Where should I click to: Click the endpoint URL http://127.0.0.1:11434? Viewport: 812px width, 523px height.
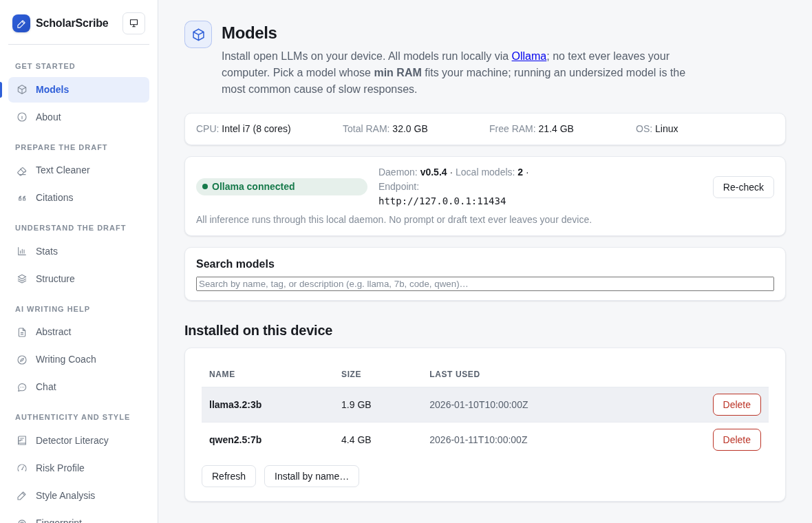[442, 201]
